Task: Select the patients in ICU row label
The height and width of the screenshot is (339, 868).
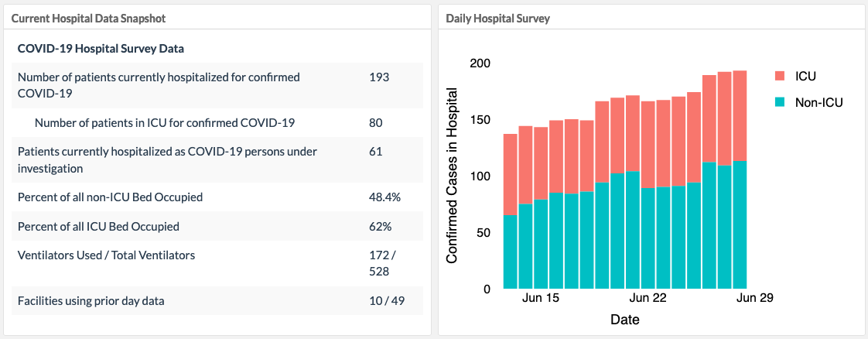Action: click(x=165, y=122)
